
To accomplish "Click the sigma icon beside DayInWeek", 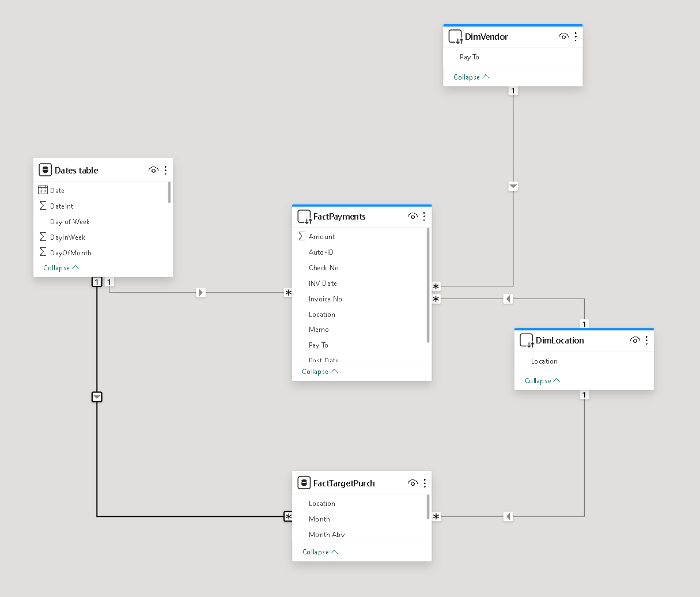I will 43,237.
